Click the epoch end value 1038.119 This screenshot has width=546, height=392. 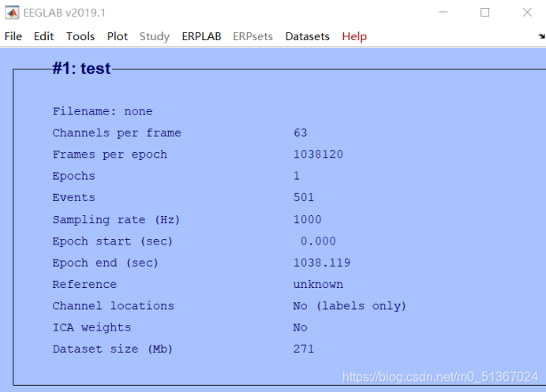pyautogui.click(x=322, y=263)
